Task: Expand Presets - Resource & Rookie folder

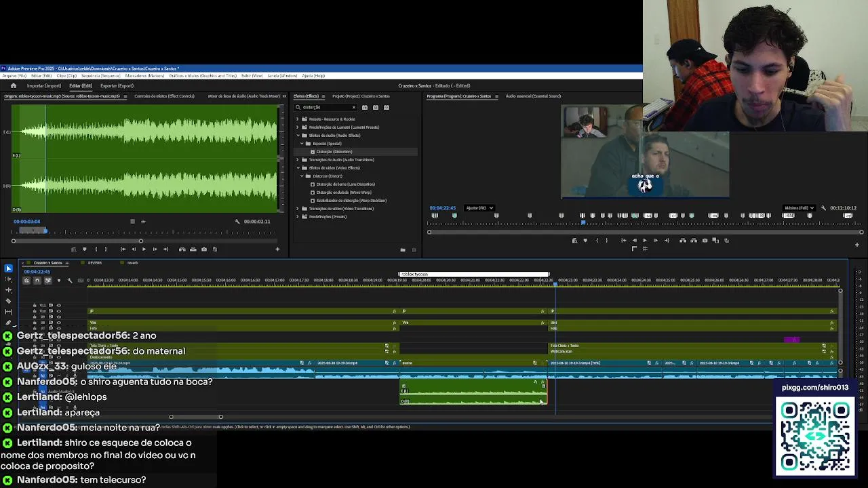Action: coord(297,119)
